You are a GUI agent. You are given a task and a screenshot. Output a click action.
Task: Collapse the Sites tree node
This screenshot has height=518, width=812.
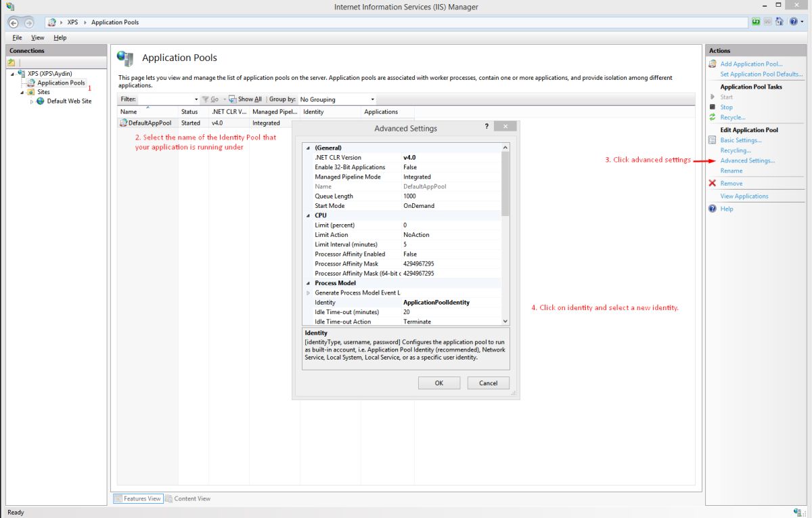coord(22,92)
